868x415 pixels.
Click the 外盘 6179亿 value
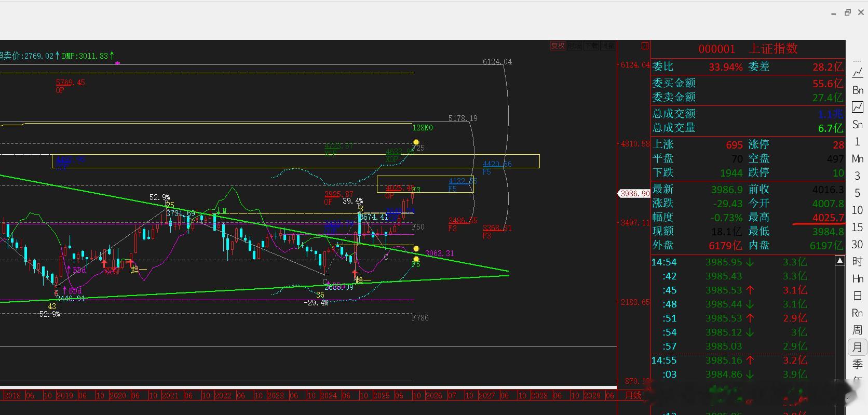click(x=725, y=246)
